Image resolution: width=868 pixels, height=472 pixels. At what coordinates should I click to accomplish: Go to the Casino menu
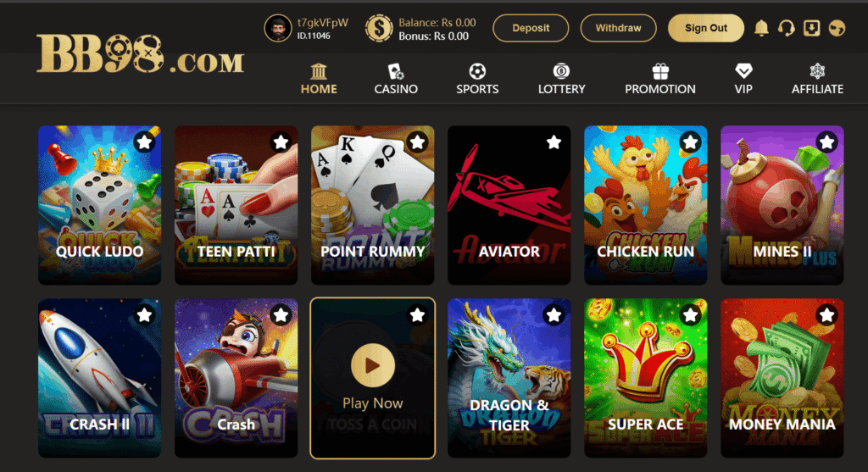coord(396,79)
